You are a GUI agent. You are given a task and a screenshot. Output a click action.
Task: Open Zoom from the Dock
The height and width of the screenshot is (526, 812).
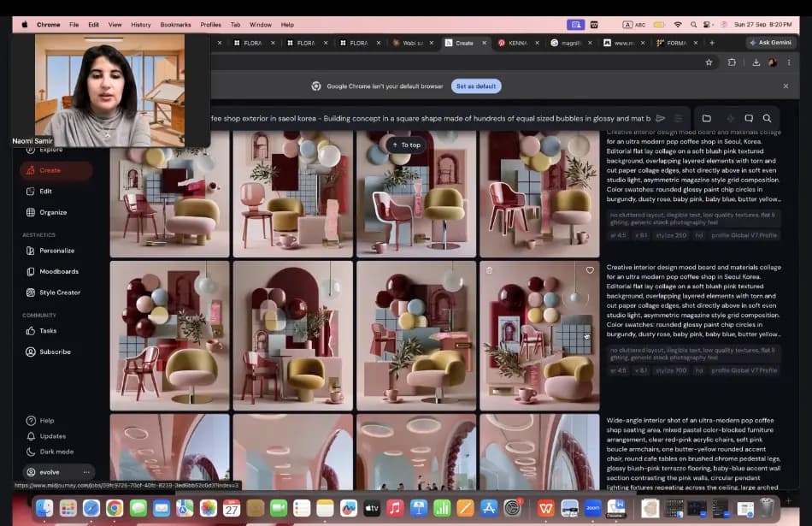[593, 508]
